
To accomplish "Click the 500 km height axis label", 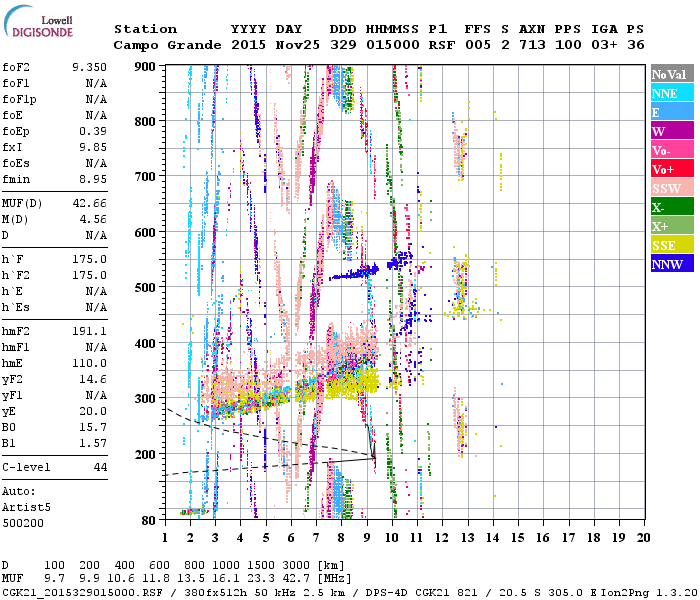I will (145, 288).
